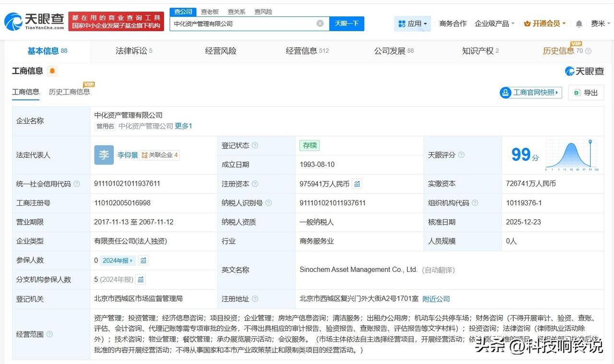Screen dimensions: 614x364
Task: Open the chart icon beside 5 (2024年报)
Action: (x=141, y=280)
